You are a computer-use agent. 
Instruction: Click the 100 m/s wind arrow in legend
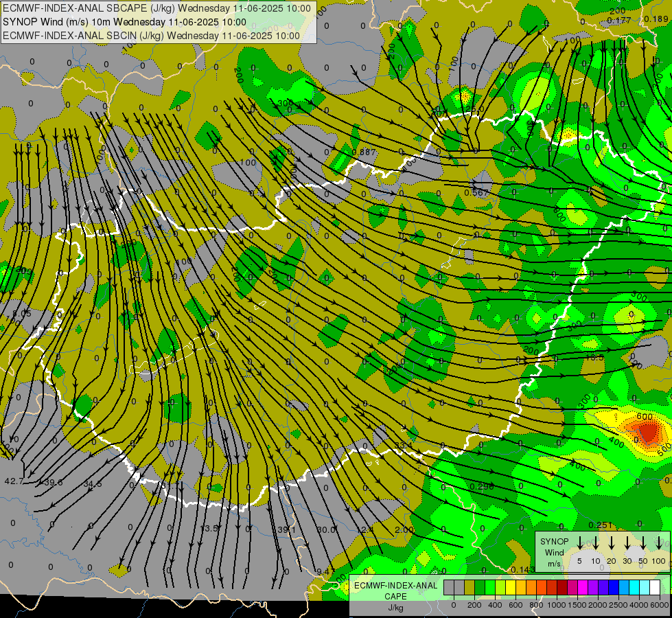pyautogui.click(x=659, y=543)
